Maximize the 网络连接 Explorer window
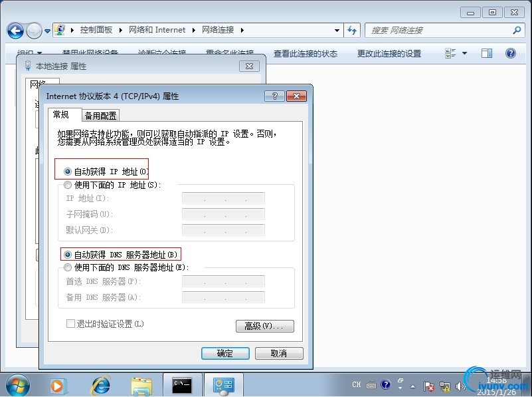Viewport: 532px width, 397px height. [x=492, y=13]
